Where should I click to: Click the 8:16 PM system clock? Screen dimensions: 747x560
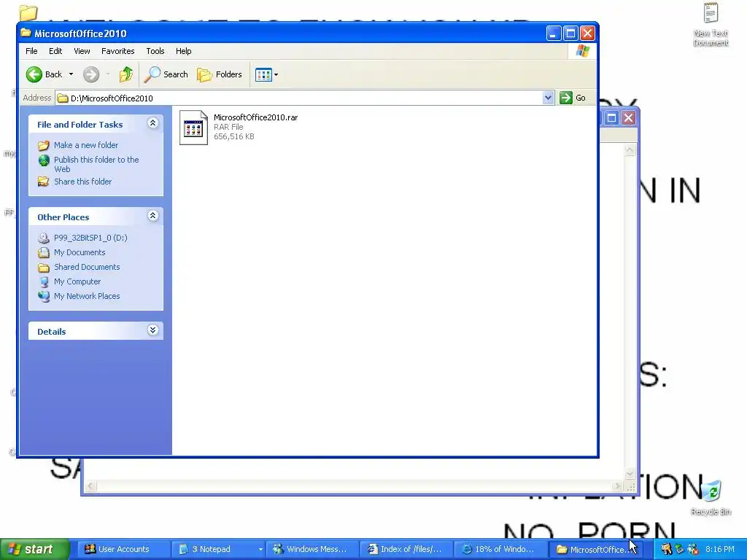tap(719, 549)
